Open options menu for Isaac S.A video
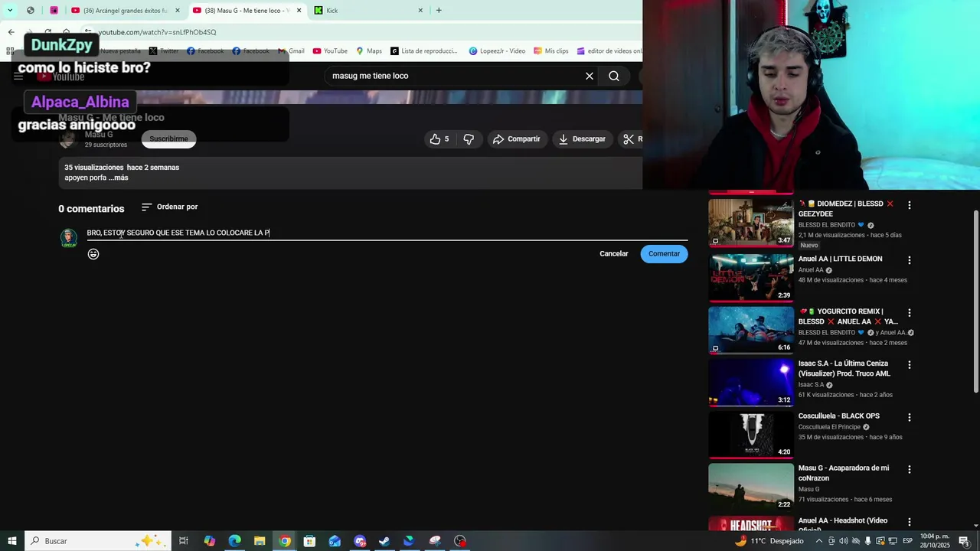This screenshot has width=980, height=551. (909, 365)
